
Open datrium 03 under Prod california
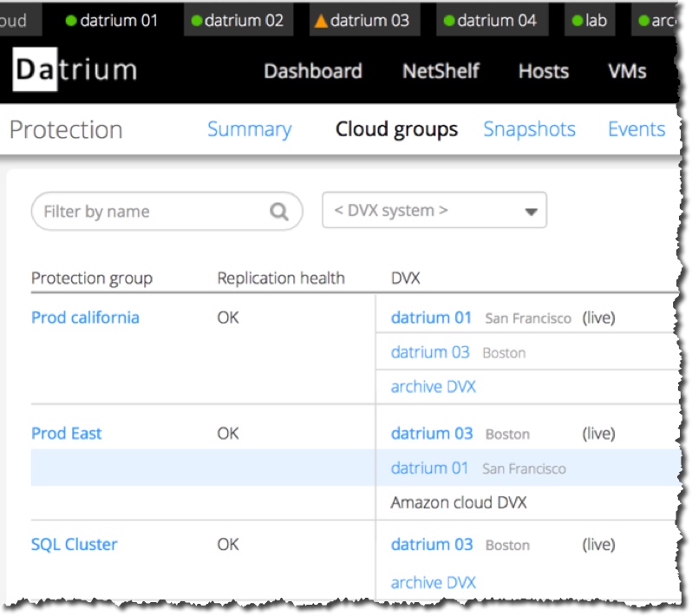(430, 352)
